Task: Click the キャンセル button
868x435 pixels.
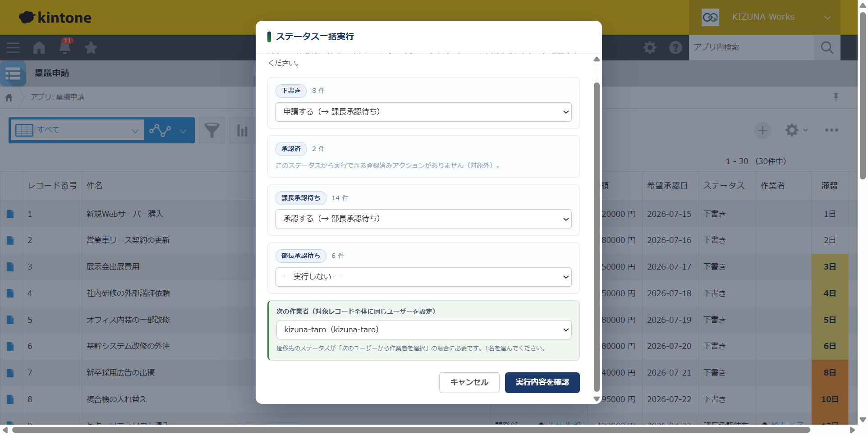Action: point(469,382)
